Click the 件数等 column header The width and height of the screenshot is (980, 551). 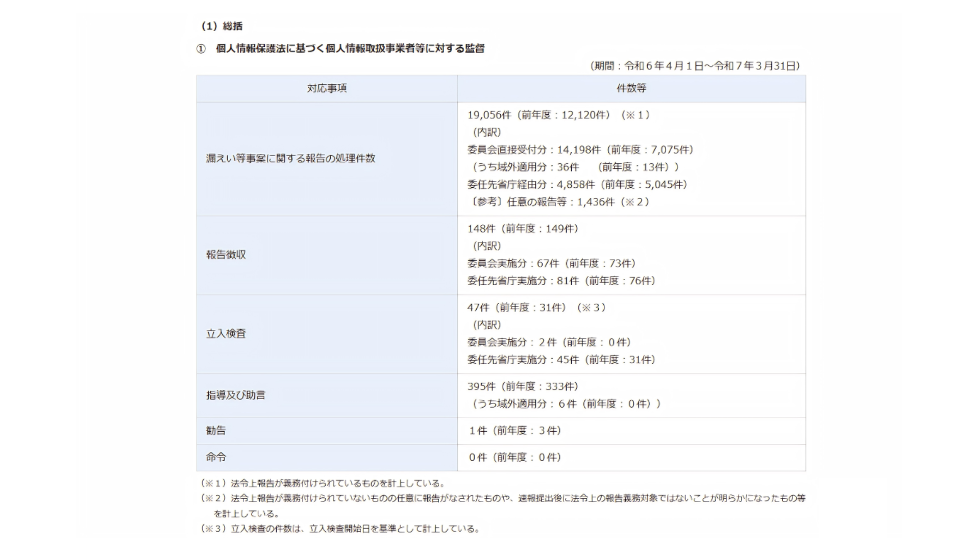[x=631, y=88]
